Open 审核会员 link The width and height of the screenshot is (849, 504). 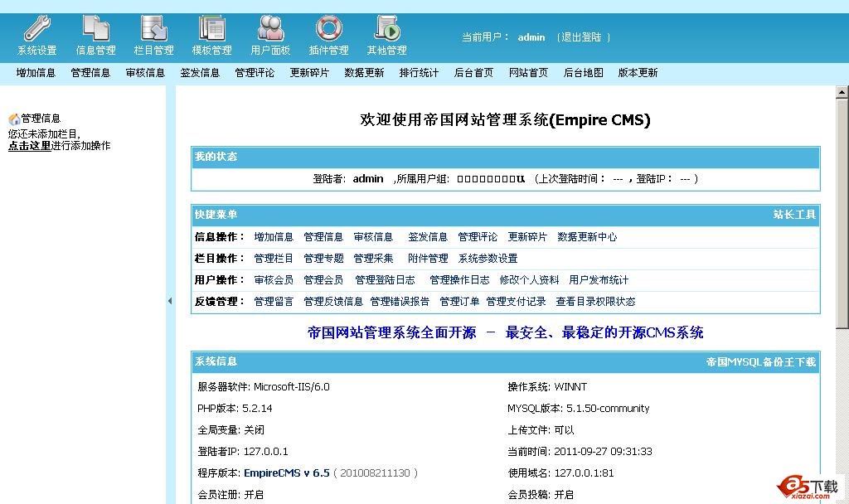coord(274,280)
